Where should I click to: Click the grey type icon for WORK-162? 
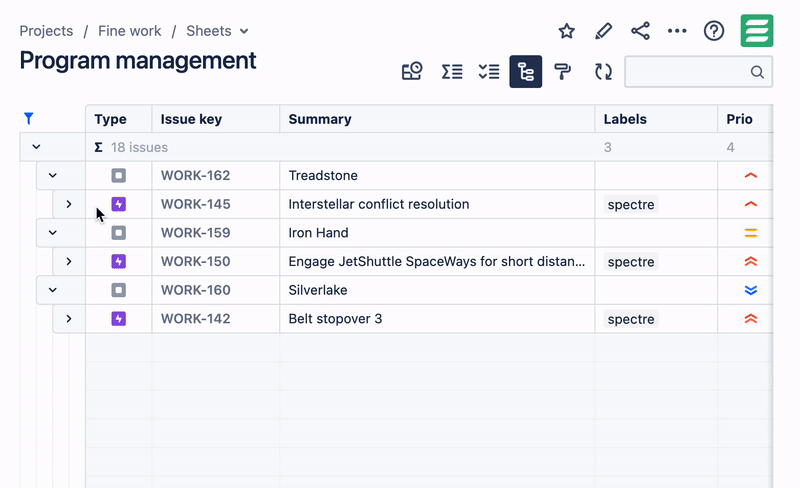pos(118,176)
